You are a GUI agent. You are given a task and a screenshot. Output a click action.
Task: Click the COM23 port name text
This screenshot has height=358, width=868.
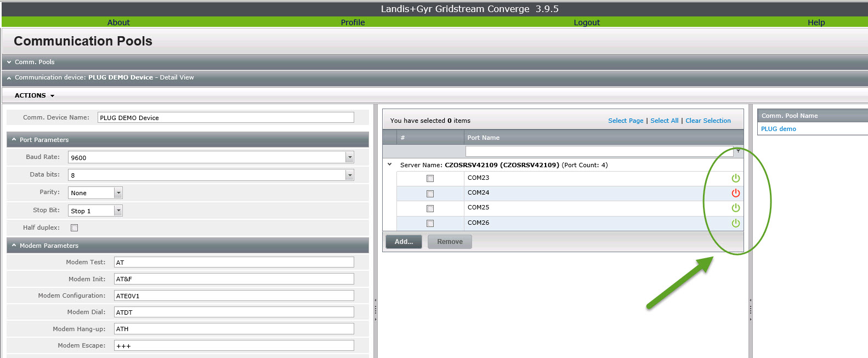tap(478, 178)
